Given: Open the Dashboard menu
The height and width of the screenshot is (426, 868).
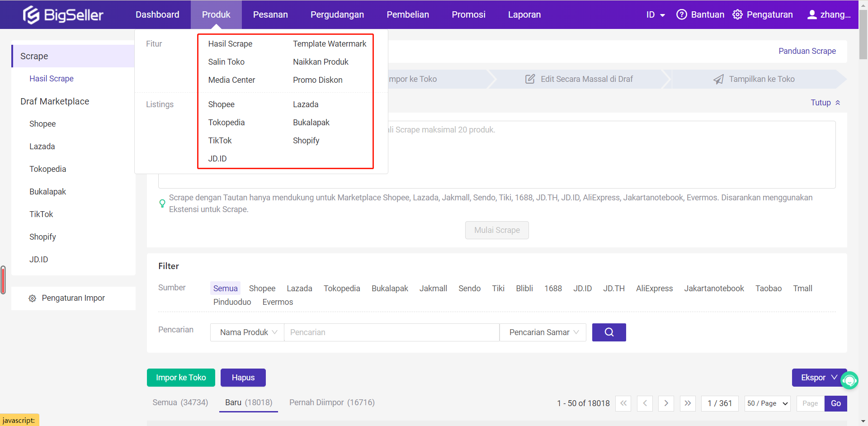Looking at the screenshot, I should 157,14.
